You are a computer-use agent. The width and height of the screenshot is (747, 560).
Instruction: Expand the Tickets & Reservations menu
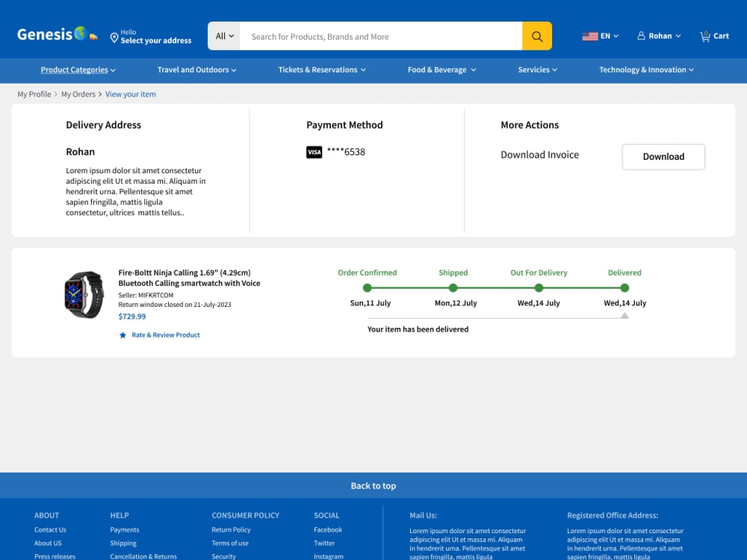coord(322,70)
